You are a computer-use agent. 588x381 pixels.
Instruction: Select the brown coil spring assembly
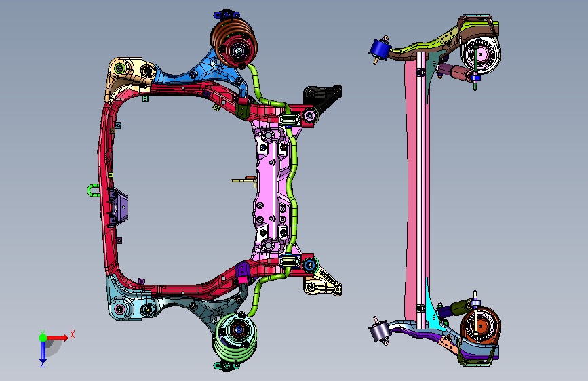coord(233,43)
